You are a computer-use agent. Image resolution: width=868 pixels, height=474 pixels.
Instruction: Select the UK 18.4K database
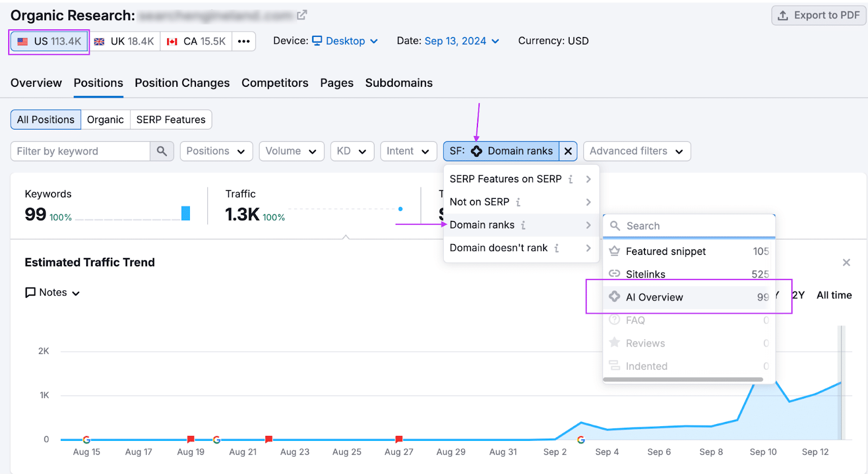click(x=124, y=41)
